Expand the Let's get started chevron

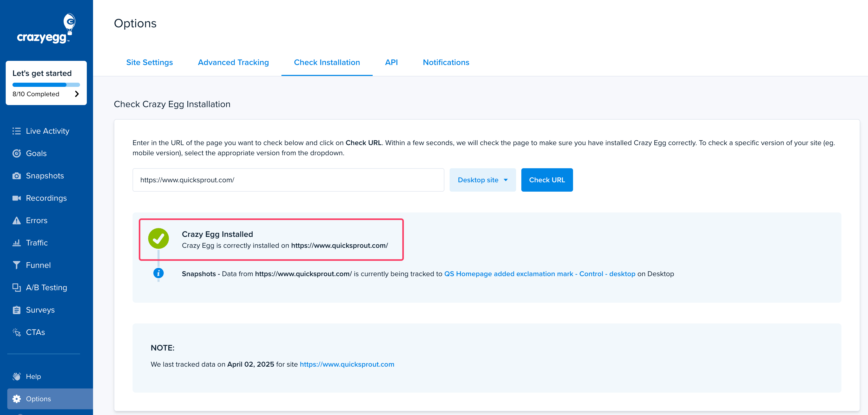pyautogui.click(x=77, y=94)
